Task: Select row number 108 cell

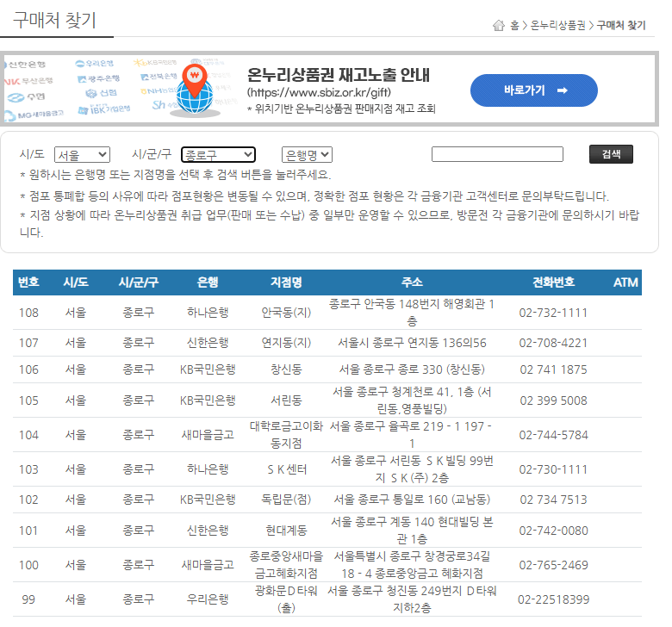Action: [28, 313]
